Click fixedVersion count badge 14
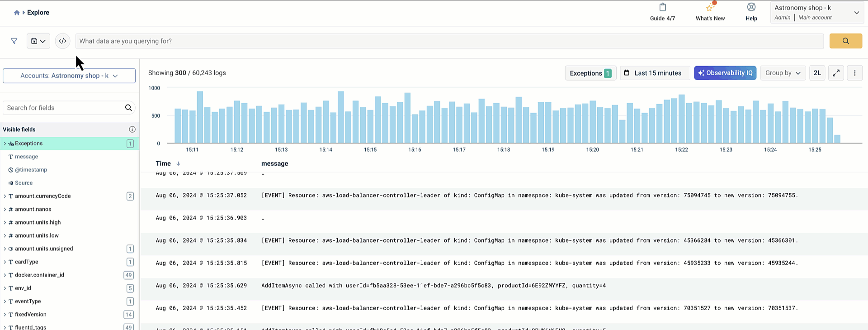 coord(128,314)
